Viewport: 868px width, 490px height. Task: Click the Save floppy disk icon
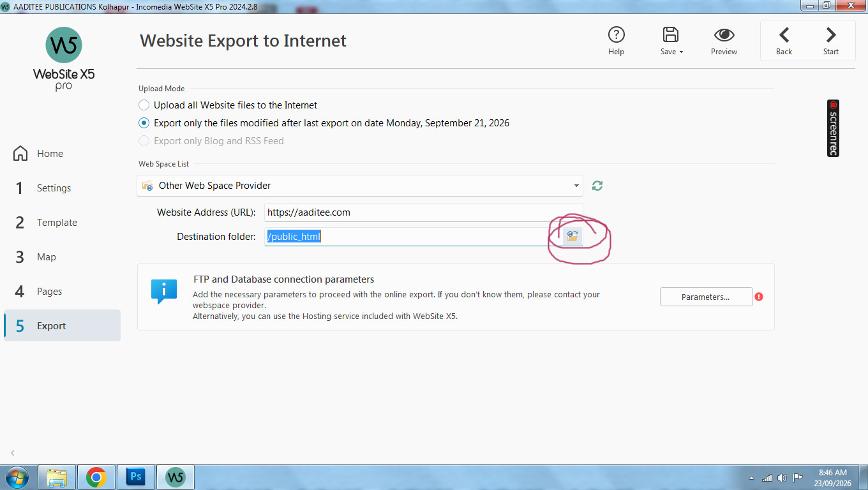point(670,34)
